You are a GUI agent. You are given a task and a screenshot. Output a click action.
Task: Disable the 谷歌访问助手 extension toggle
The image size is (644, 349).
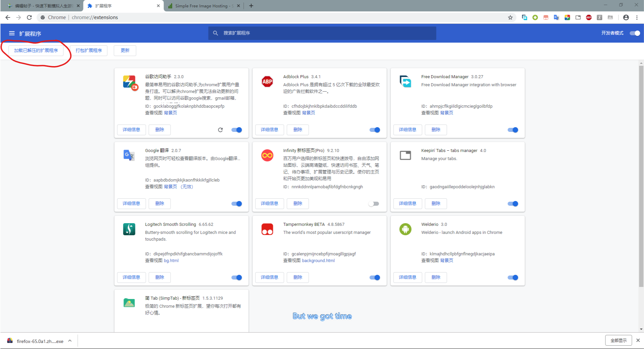pos(237,130)
